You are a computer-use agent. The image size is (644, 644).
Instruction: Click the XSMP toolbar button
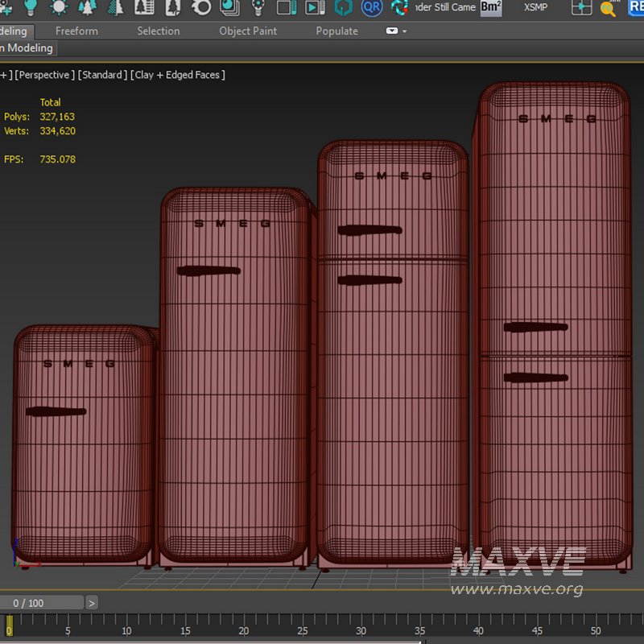[536, 9]
